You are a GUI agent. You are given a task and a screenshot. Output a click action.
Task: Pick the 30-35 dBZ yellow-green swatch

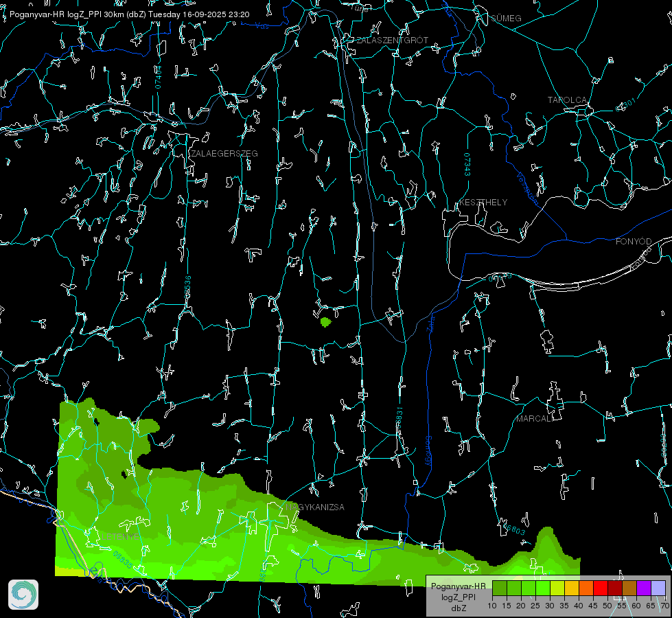[x=557, y=588]
